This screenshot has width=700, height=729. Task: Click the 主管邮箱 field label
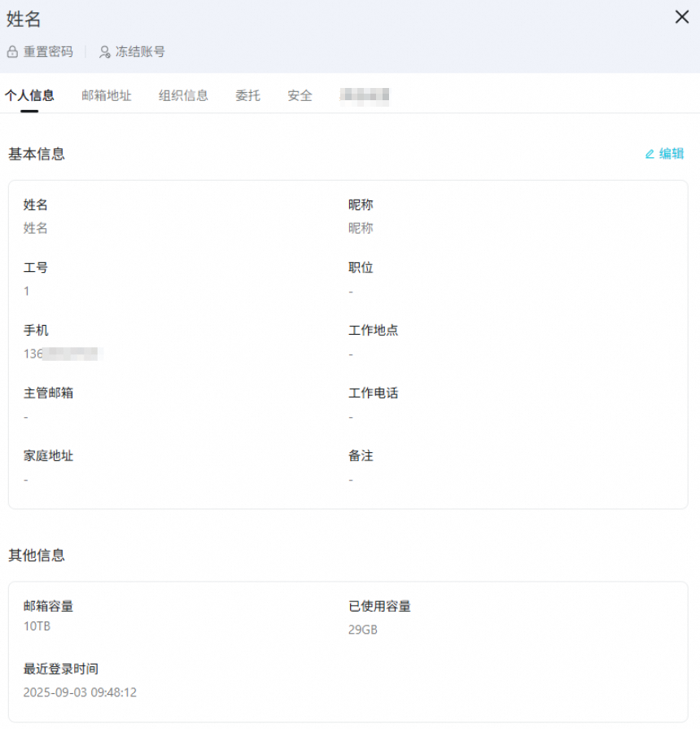pyautogui.click(x=48, y=393)
